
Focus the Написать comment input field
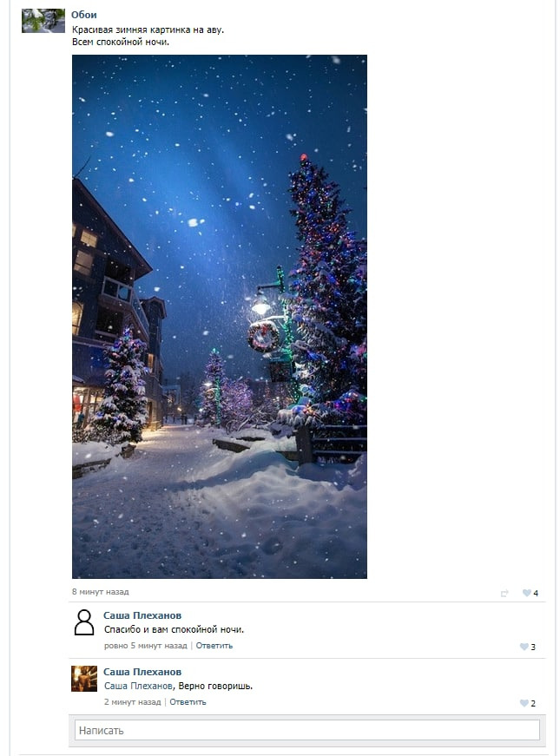point(306,730)
